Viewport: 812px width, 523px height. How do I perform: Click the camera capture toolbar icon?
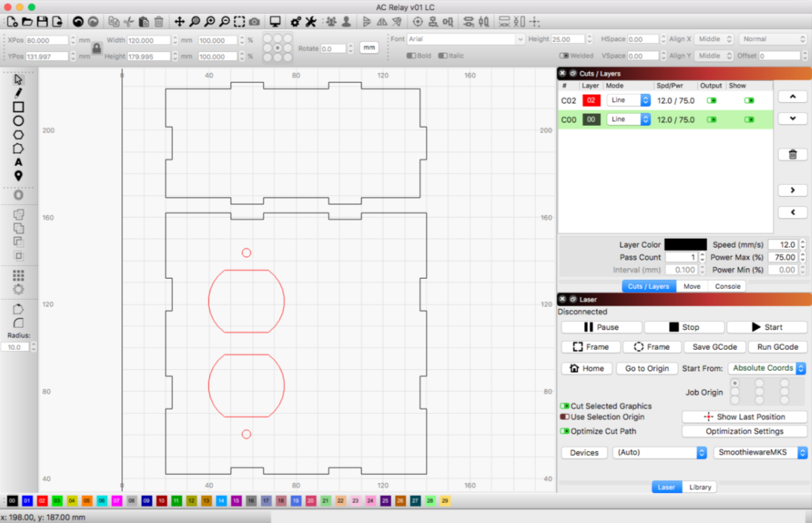point(253,21)
